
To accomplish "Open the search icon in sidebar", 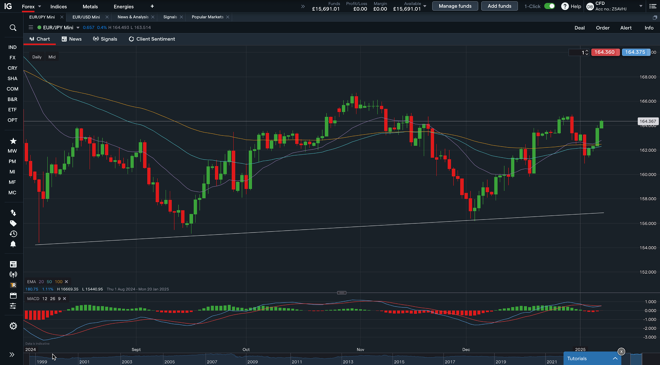I will pyautogui.click(x=13, y=28).
